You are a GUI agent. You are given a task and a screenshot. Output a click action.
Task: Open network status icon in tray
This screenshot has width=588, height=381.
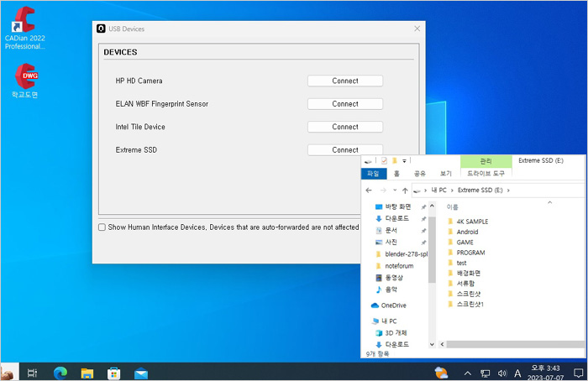tap(486, 373)
